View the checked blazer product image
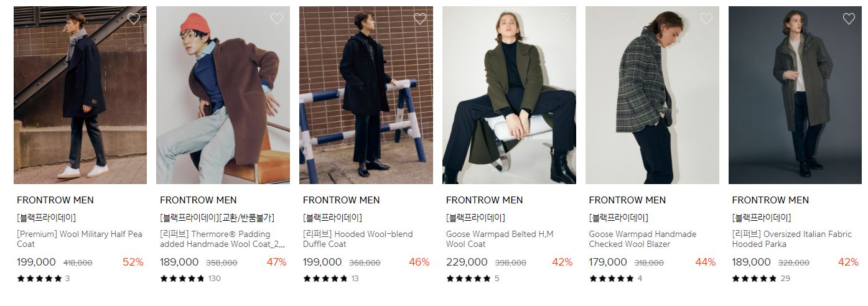Viewport: 868px width, 306px height. [652, 95]
